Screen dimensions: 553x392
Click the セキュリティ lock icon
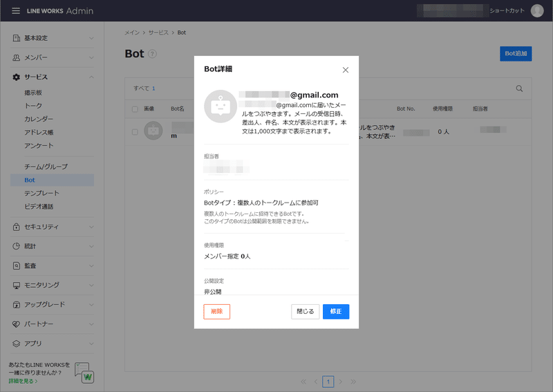click(x=16, y=227)
